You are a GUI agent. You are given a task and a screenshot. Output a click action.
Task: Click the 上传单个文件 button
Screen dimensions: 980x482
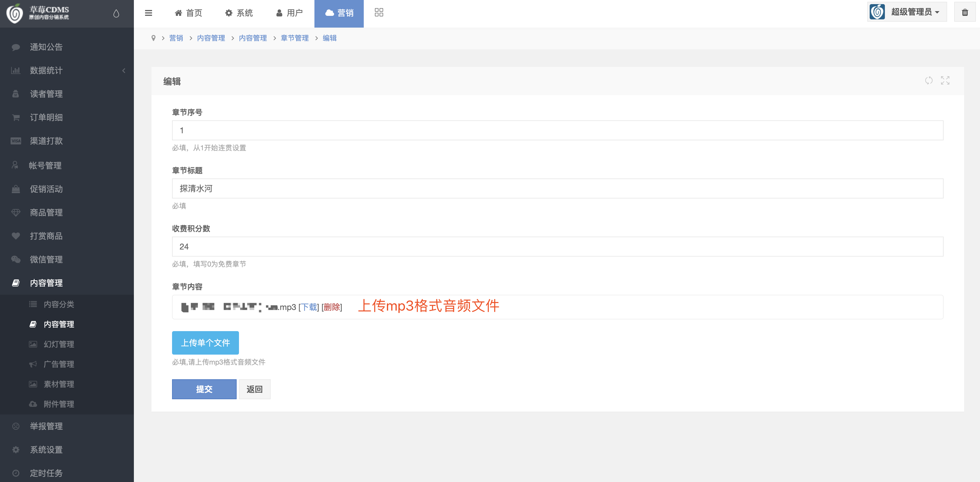tap(206, 343)
